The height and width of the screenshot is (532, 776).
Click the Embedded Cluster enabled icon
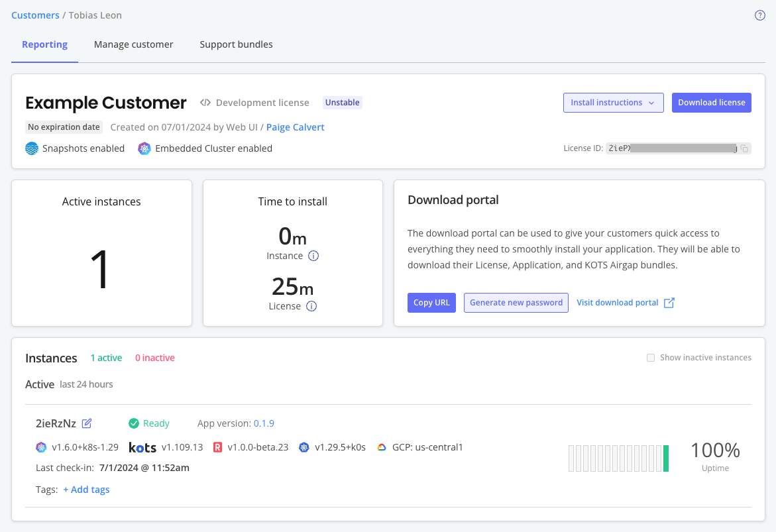point(144,148)
